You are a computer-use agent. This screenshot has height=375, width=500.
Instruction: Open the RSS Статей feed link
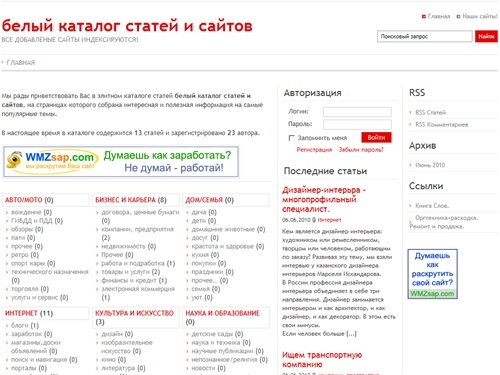click(430, 113)
